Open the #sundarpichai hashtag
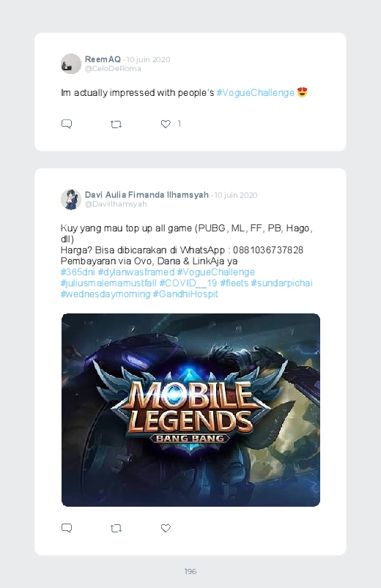Screen dimensions: 381x588 click(x=281, y=283)
